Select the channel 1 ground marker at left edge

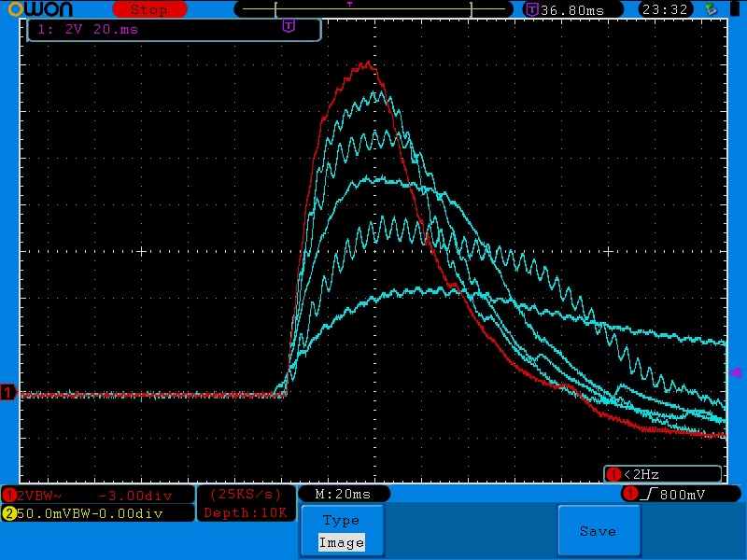(x=8, y=393)
